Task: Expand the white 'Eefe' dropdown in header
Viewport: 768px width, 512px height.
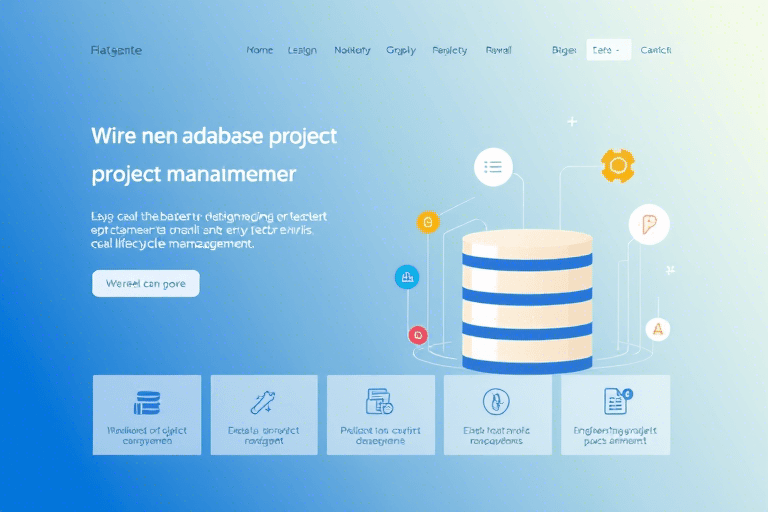Action: (607, 50)
